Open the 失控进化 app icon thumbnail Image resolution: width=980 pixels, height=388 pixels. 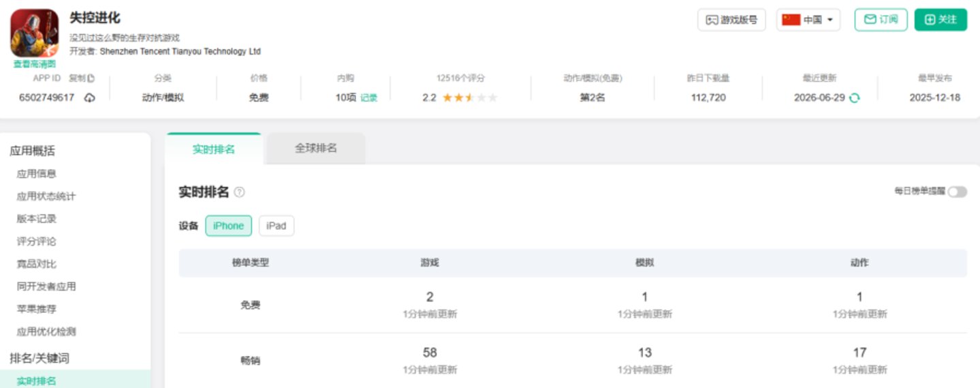tap(34, 33)
